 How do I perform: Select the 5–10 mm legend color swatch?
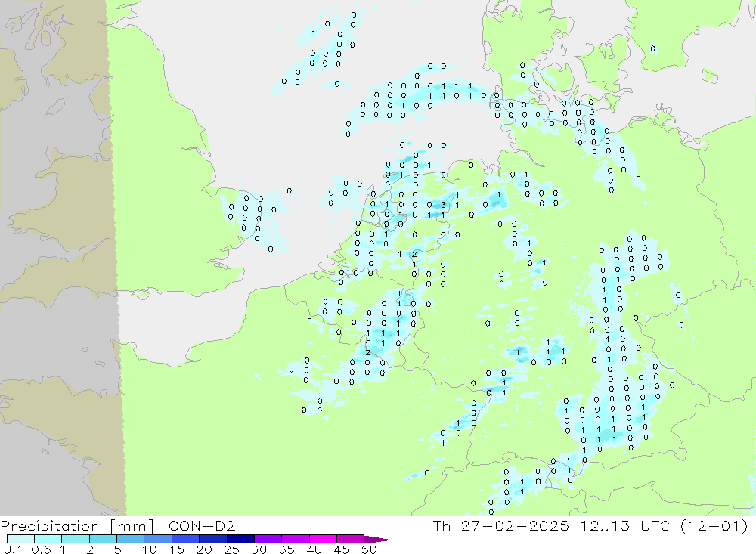130,539
